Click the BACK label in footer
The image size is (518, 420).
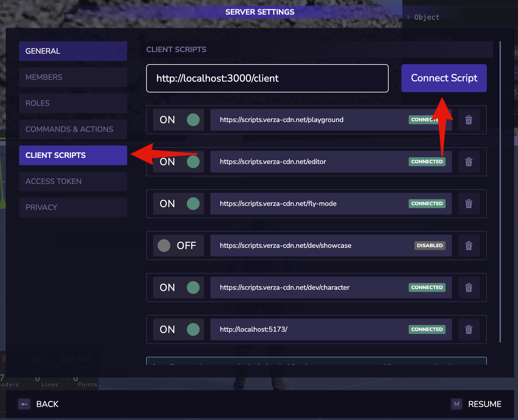pos(47,404)
